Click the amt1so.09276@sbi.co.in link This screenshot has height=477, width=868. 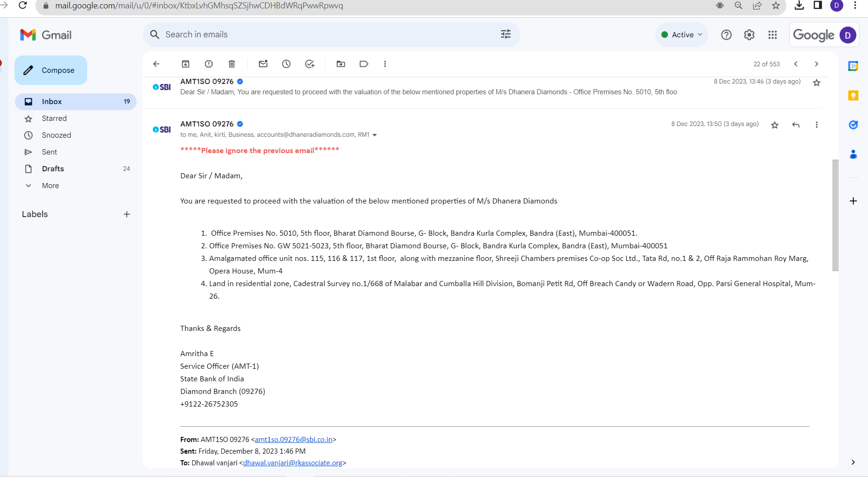tap(293, 440)
